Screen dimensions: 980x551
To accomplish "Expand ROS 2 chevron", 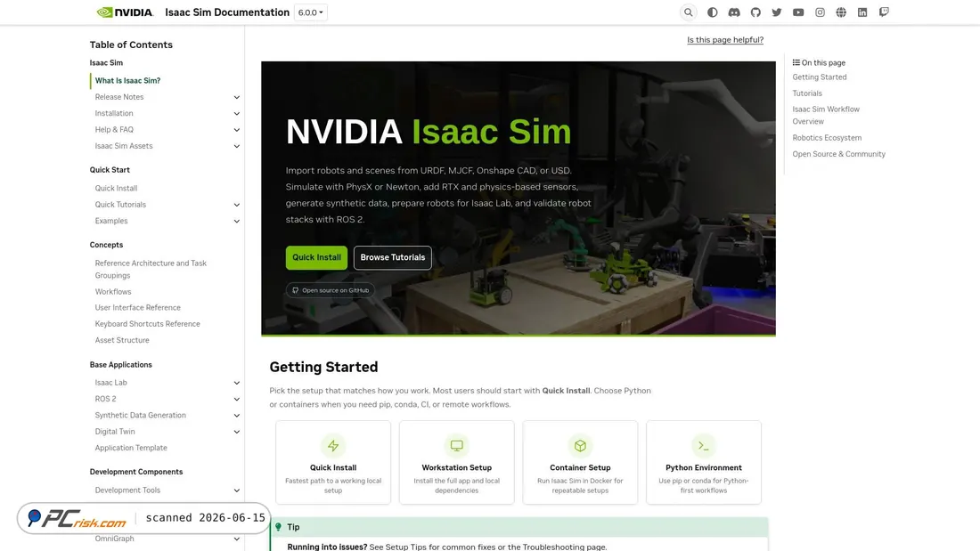I will (237, 399).
